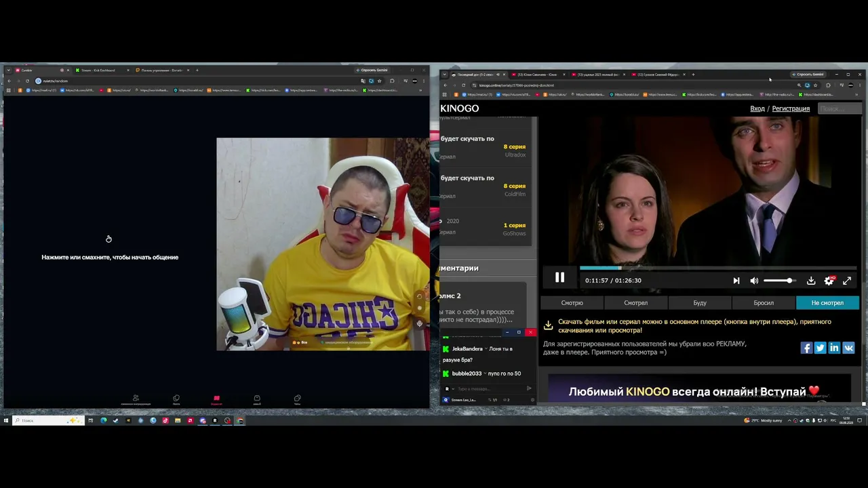Click the kinogo.online address bar

tap(631, 85)
